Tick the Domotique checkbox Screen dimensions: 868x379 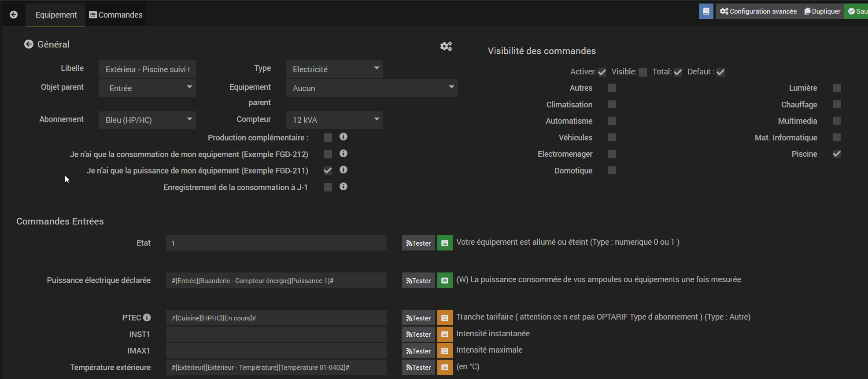pyautogui.click(x=612, y=170)
